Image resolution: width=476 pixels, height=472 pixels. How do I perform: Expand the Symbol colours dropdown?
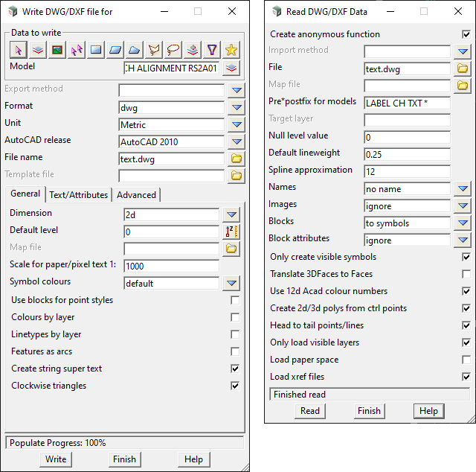click(x=231, y=283)
